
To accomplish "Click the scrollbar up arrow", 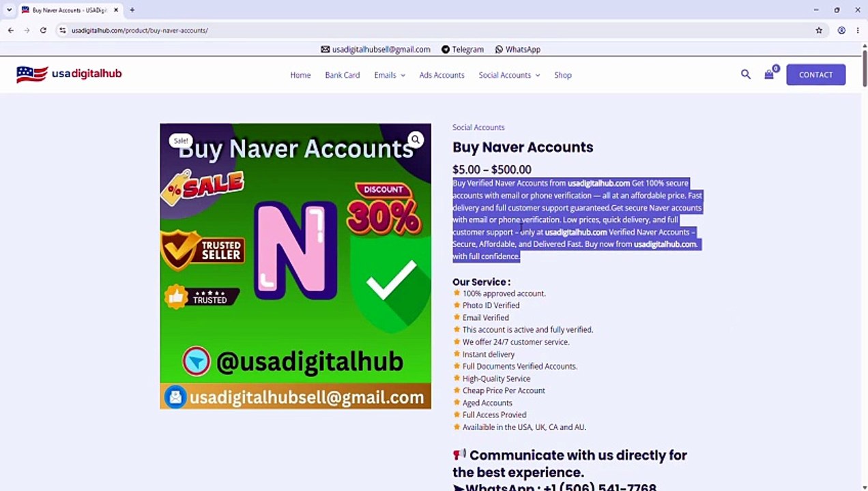I will 865,46.
